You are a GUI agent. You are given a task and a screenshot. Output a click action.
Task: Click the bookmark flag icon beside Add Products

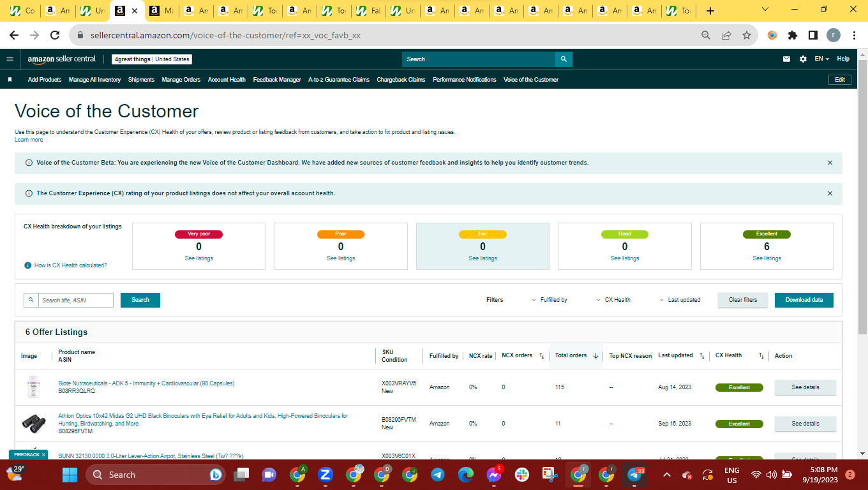click(10, 80)
